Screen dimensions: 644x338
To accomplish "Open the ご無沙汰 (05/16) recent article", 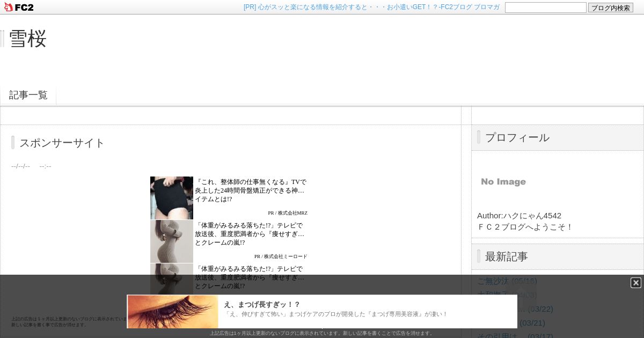I will tap(507, 281).
